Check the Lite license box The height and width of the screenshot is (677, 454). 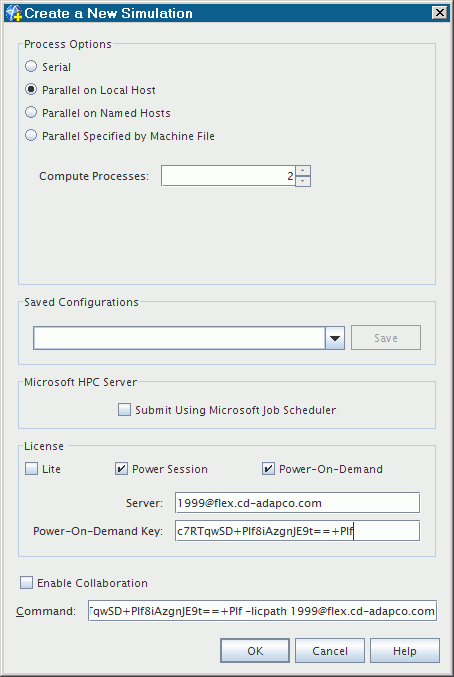click(x=32, y=469)
